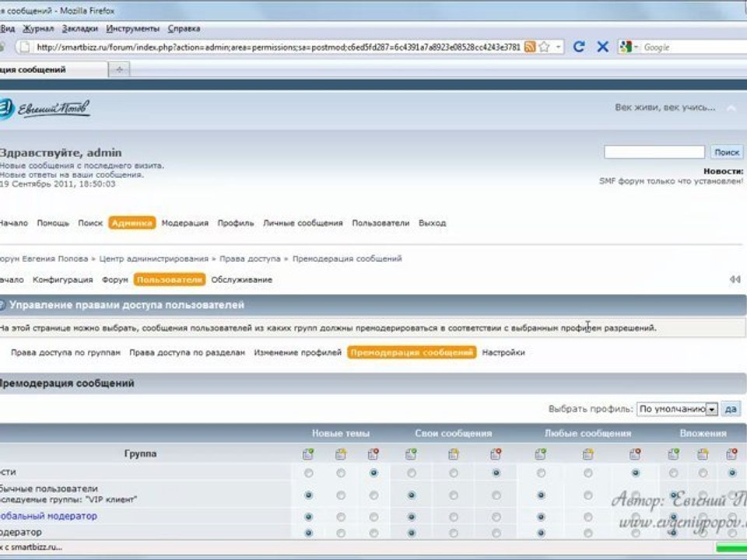Open the search engine selector dropdown arrow
The image size is (747, 560).
pos(636,47)
